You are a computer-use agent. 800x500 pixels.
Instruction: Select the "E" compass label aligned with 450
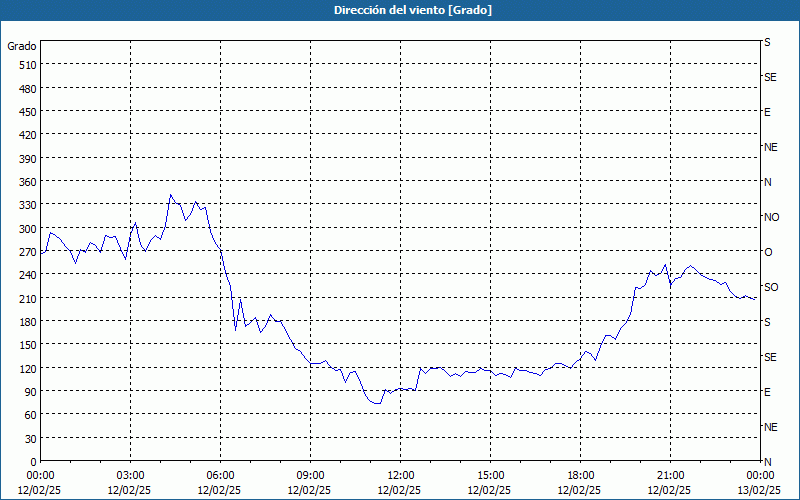click(x=767, y=112)
